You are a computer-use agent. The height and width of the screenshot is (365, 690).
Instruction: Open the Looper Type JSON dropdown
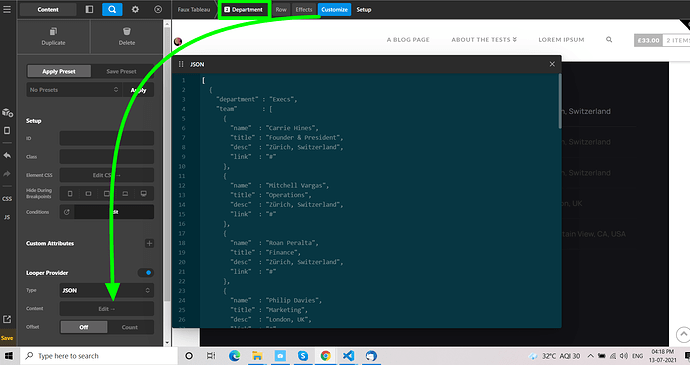click(106, 291)
